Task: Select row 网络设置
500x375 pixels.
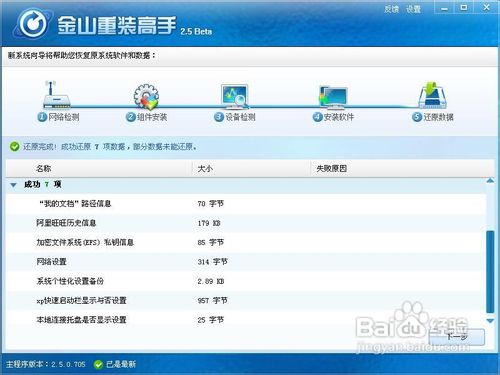Action: (x=246, y=262)
